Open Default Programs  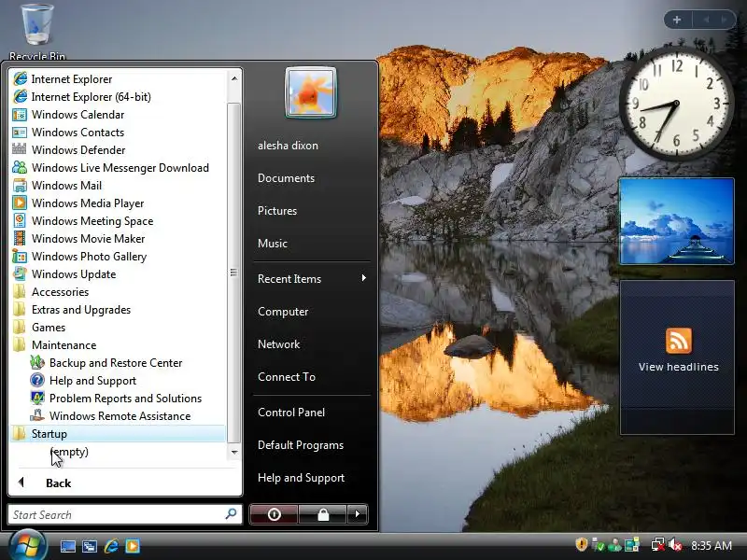(301, 445)
